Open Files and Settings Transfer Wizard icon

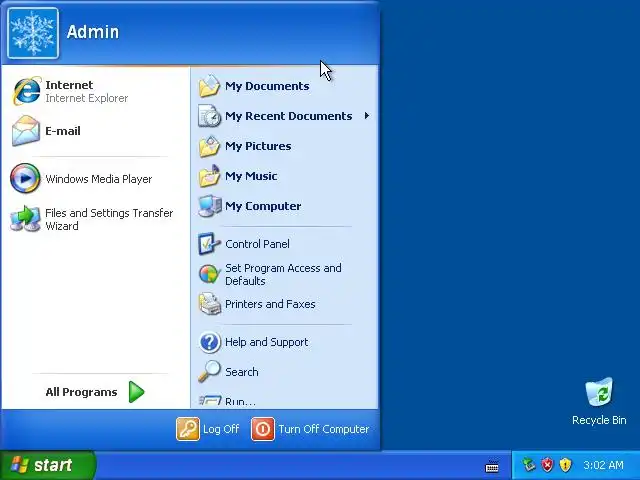click(x=25, y=219)
